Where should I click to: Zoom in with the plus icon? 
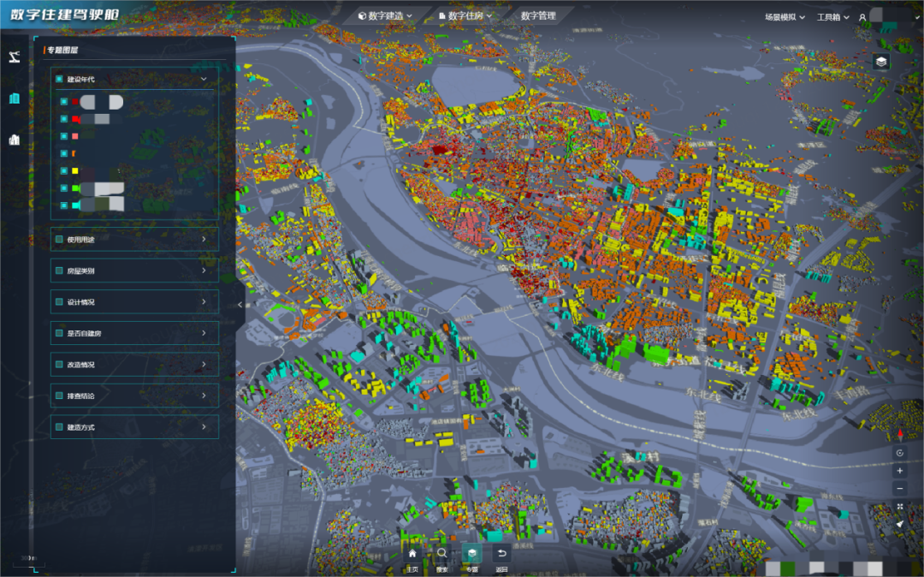[900, 471]
